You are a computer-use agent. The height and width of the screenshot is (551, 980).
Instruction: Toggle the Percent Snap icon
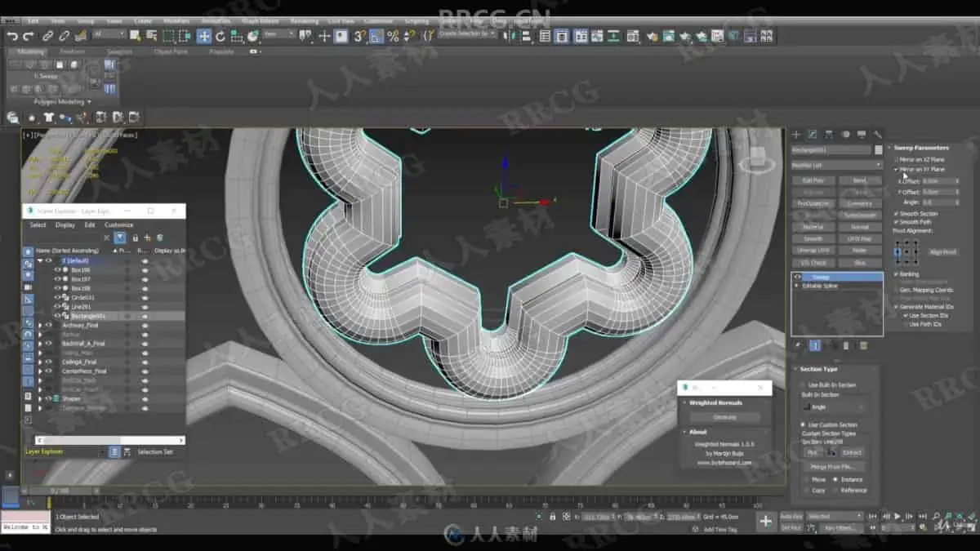click(393, 36)
